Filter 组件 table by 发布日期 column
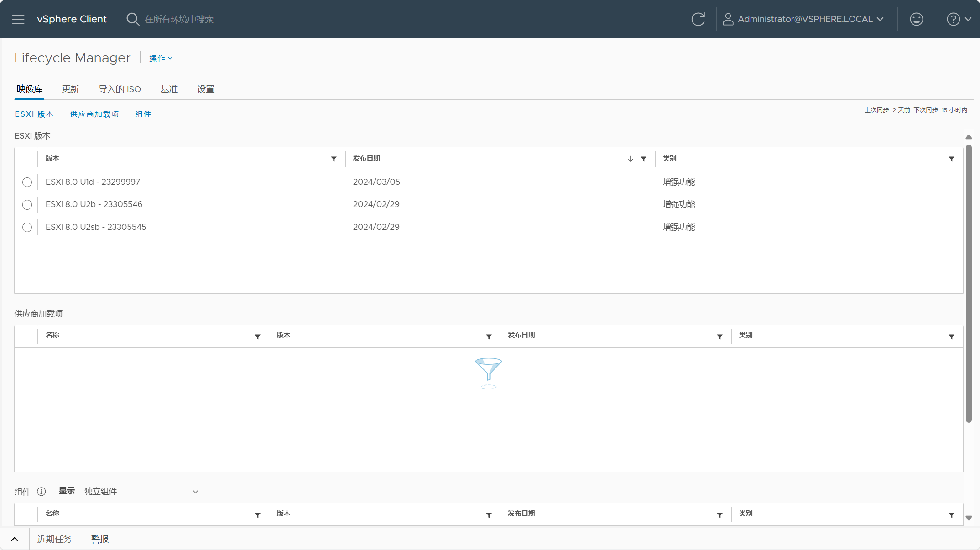Screen dimensions: 980x550 pos(719,515)
